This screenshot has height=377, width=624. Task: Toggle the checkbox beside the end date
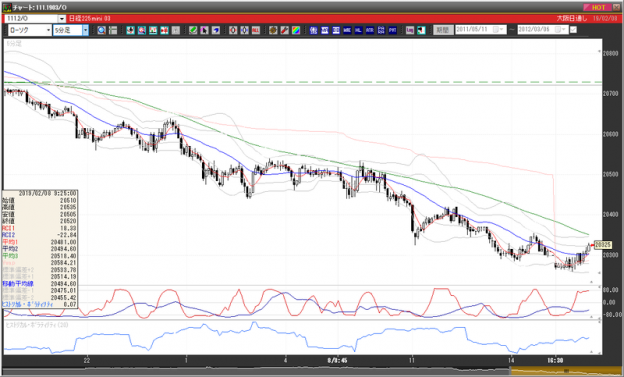573,30
